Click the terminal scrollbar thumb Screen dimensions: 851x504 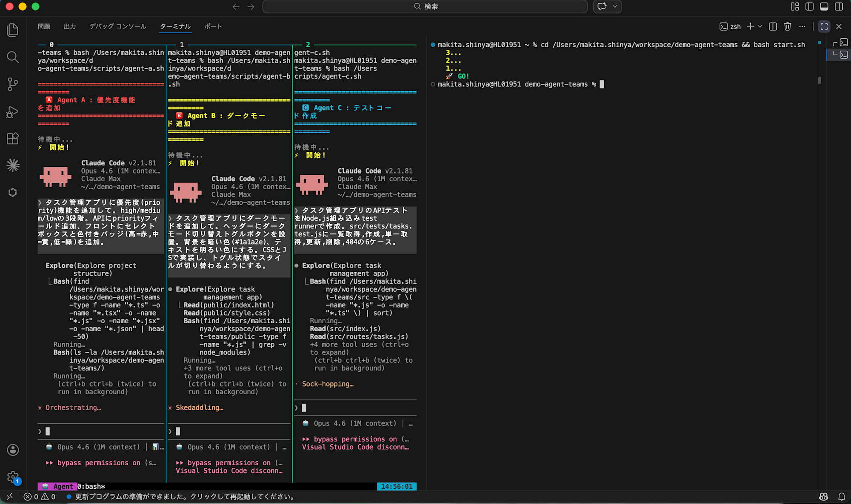820,80
